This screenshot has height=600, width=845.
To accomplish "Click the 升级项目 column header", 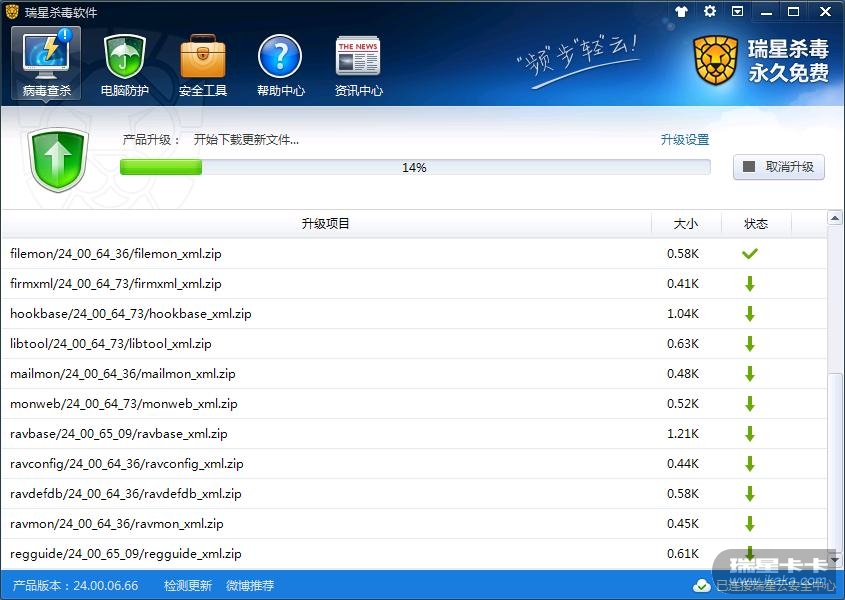I will [325, 223].
